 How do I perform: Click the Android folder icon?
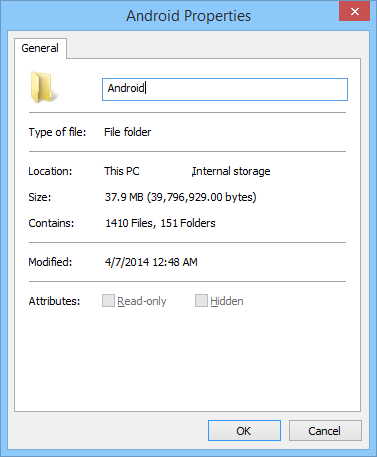point(44,87)
